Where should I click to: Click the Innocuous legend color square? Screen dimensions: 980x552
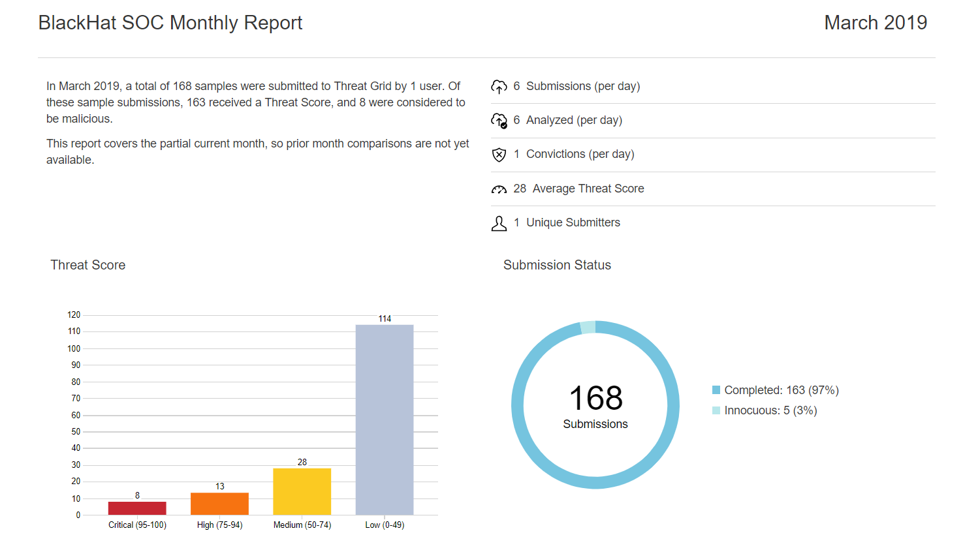pos(716,410)
